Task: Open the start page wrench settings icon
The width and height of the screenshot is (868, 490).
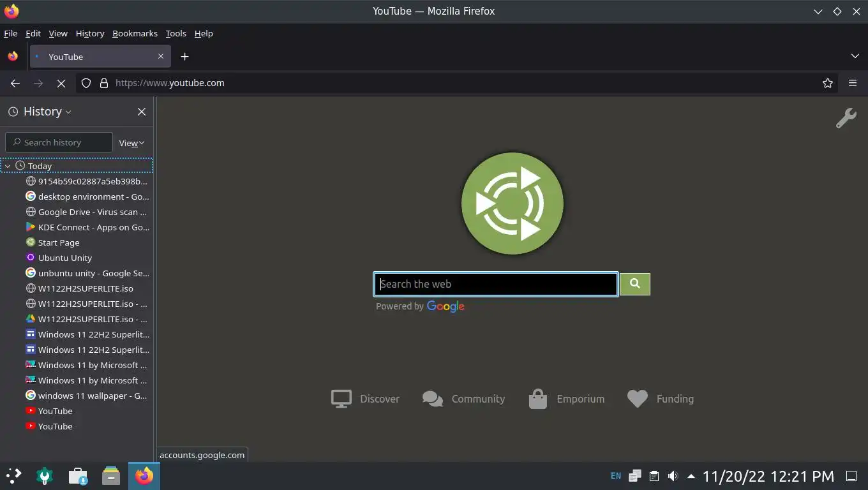Action: 846,118
